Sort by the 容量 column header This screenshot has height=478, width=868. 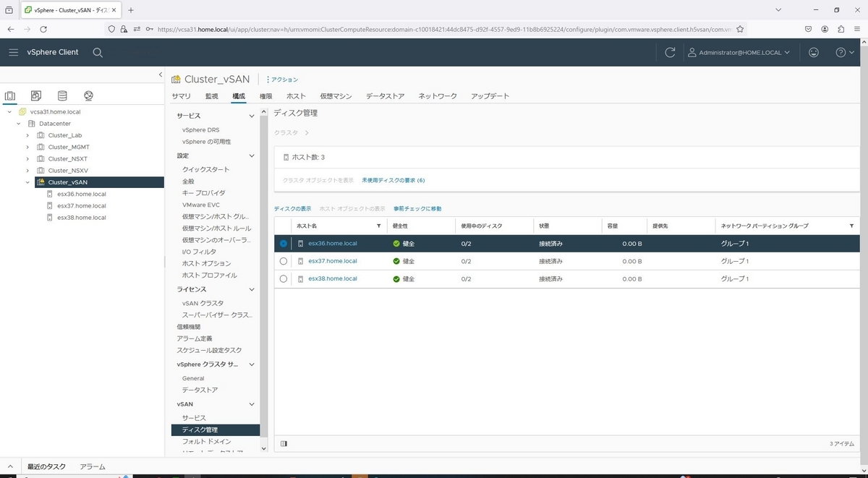(612, 226)
